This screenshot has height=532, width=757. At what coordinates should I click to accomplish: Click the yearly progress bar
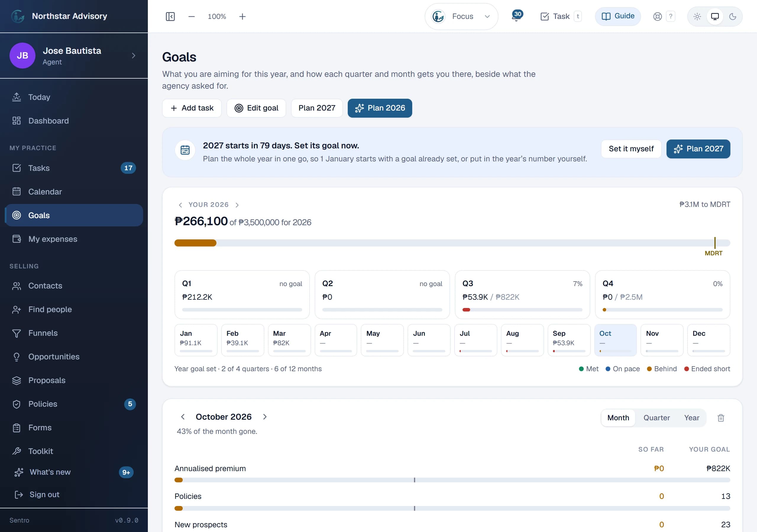click(452, 243)
